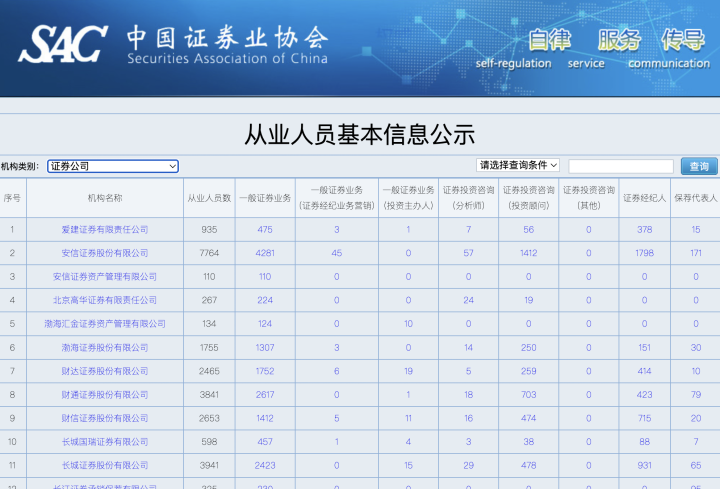Open the 机构类别 dropdown showing 证券公司
The width and height of the screenshot is (720, 489).
coord(112,166)
